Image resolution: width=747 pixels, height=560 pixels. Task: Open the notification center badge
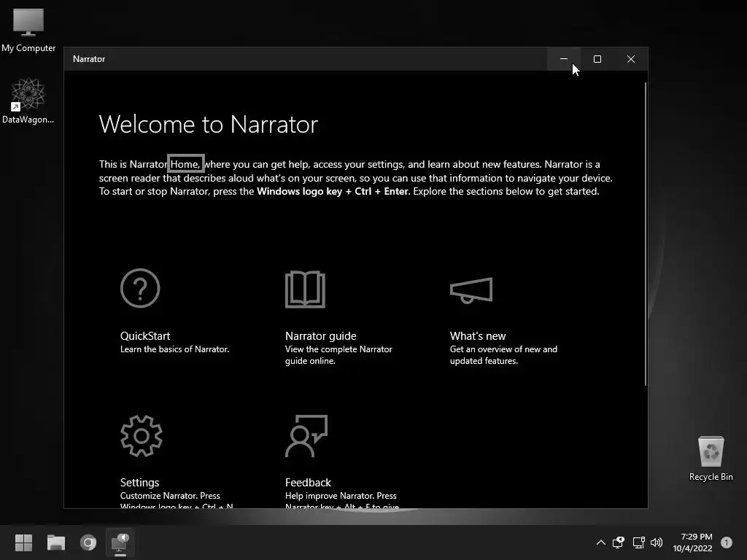tap(726, 542)
